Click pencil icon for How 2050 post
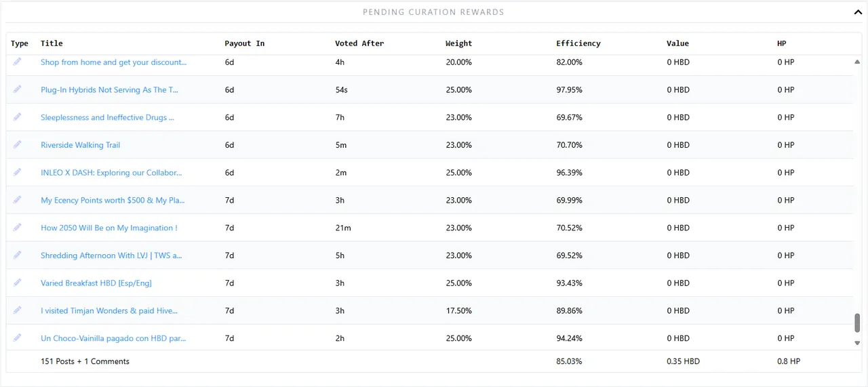 tap(17, 227)
